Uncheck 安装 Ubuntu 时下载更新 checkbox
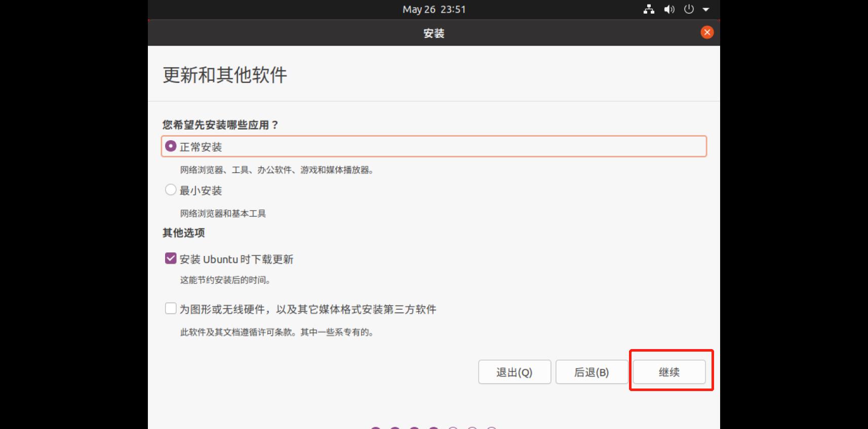The height and width of the screenshot is (429, 868). 171,259
